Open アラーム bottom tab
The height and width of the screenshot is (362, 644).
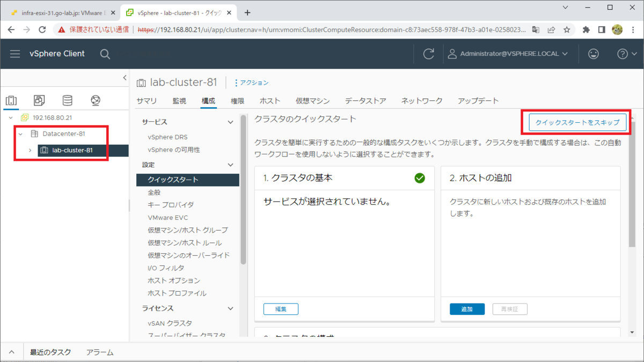pyautogui.click(x=100, y=352)
